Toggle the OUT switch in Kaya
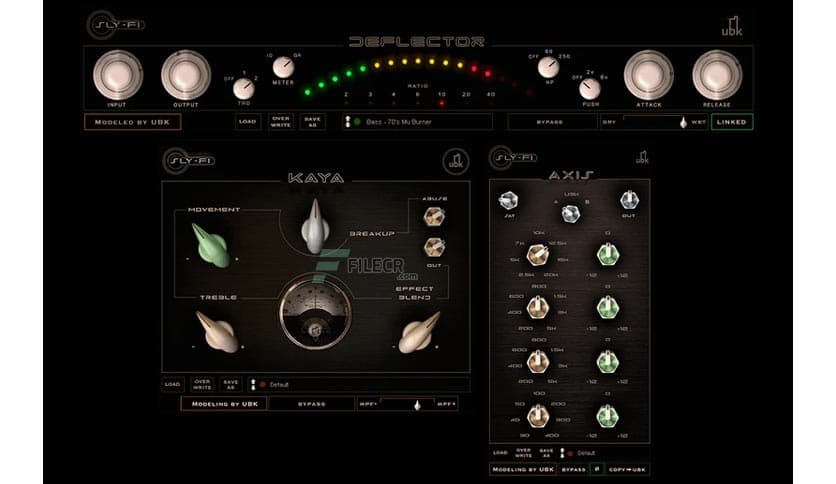The height and width of the screenshot is (484, 836). click(434, 247)
